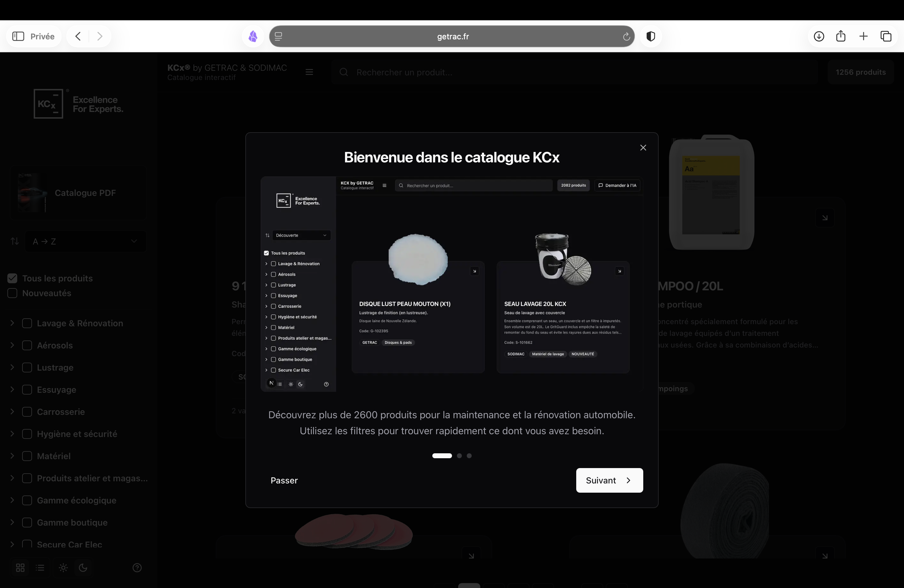Select the first onboarding step indicator
This screenshot has height=588, width=904.
pos(442,456)
